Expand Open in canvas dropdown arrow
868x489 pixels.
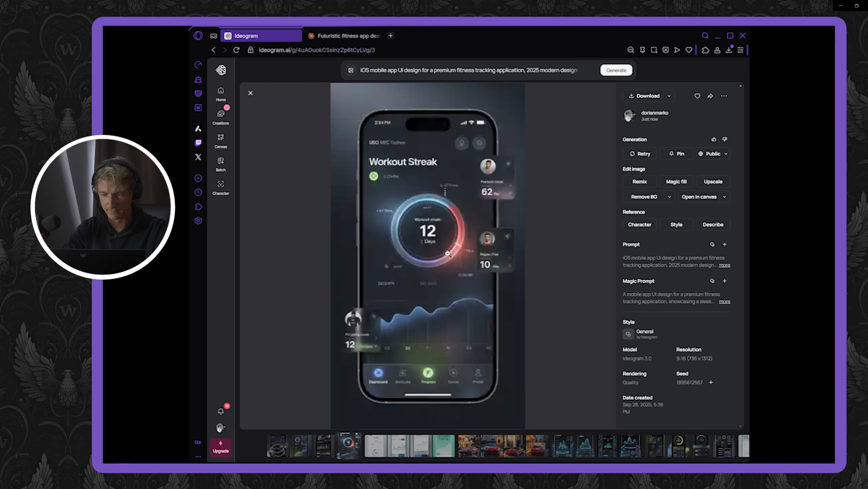pos(725,197)
